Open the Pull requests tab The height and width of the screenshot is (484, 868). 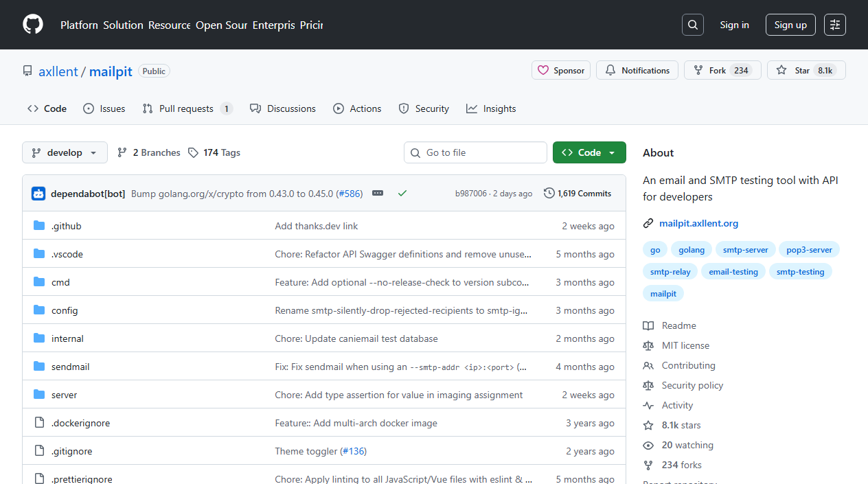tap(187, 108)
